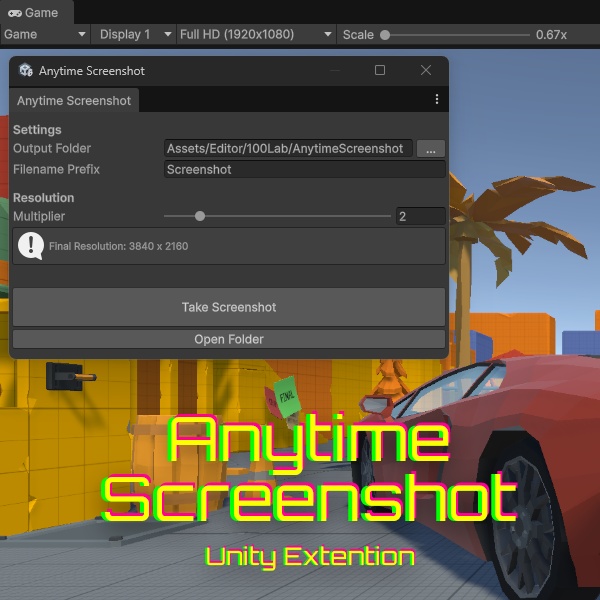Click the Game view Scale slider knob
Image resolution: width=600 pixels, height=600 pixels.
[385, 35]
